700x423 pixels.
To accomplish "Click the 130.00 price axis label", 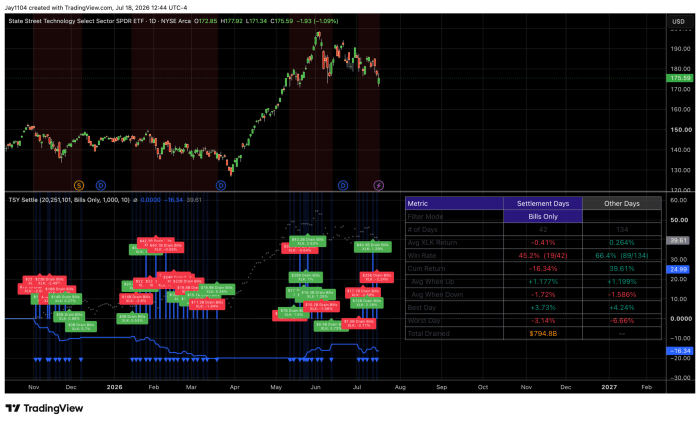I will click(680, 170).
